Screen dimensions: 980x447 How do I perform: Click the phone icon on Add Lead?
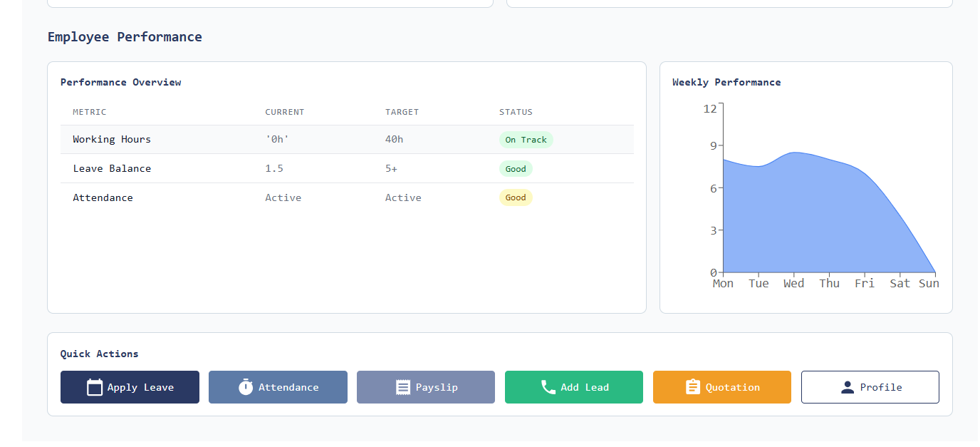coord(547,386)
